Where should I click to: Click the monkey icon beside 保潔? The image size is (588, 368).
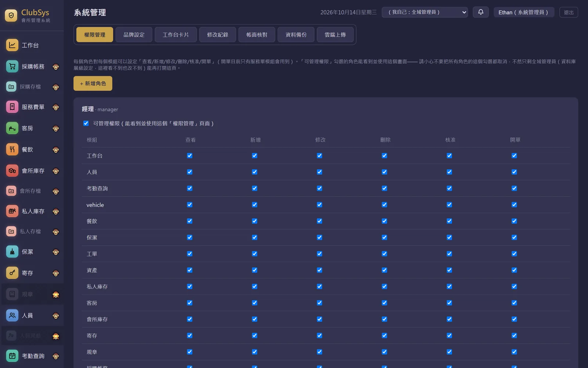coord(56,252)
